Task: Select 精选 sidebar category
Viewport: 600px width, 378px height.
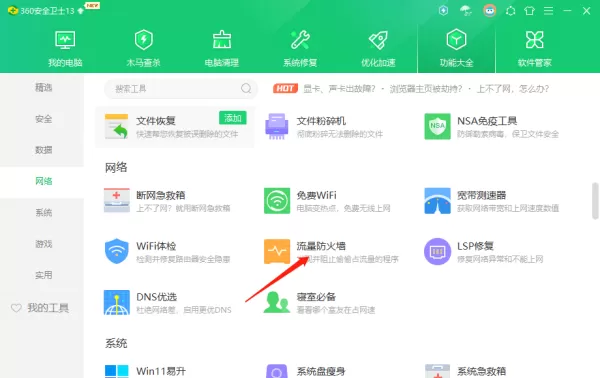Action: click(43, 88)
